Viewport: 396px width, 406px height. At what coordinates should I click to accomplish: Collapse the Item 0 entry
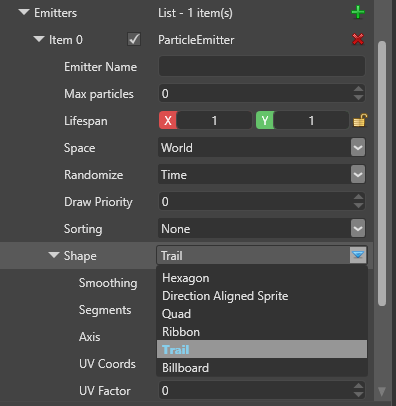click(39, 39)
